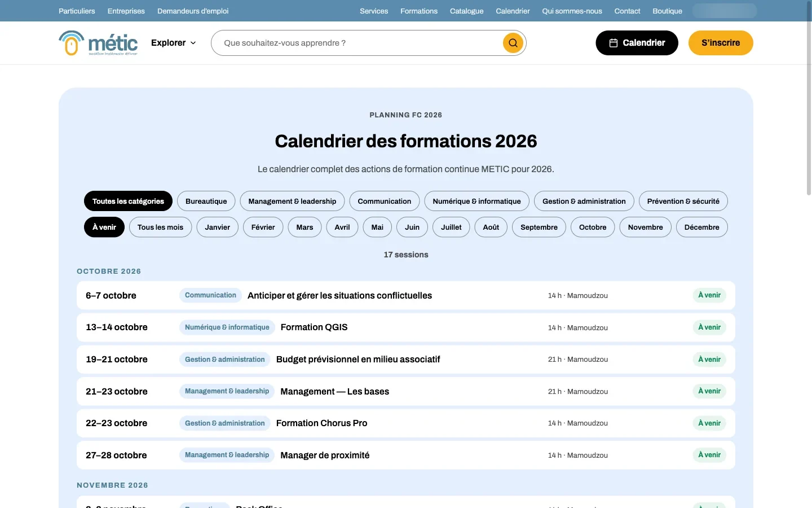Filter sessions by Décembre

[x=702, y=227]
